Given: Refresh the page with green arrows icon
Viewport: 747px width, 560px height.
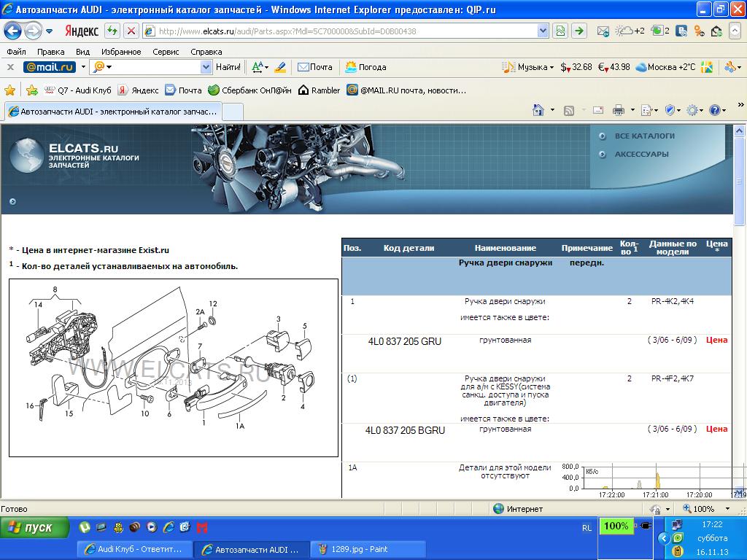Looking at the screenshot, I should (x=112, y=31).
